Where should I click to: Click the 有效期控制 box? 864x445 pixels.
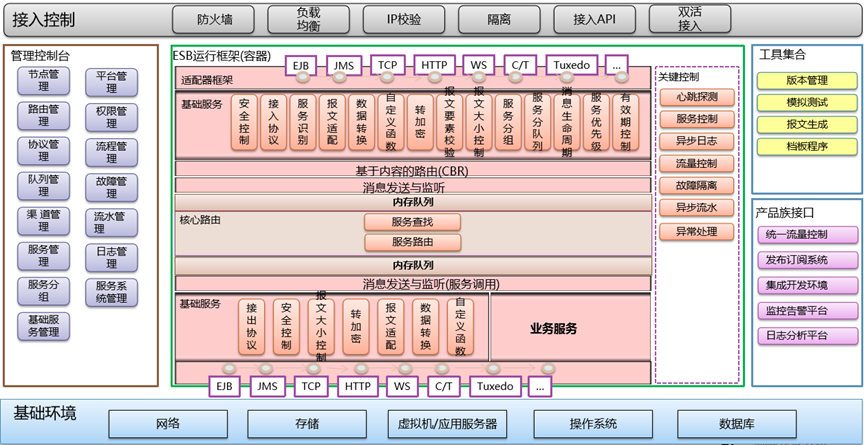tap(625, 122)
